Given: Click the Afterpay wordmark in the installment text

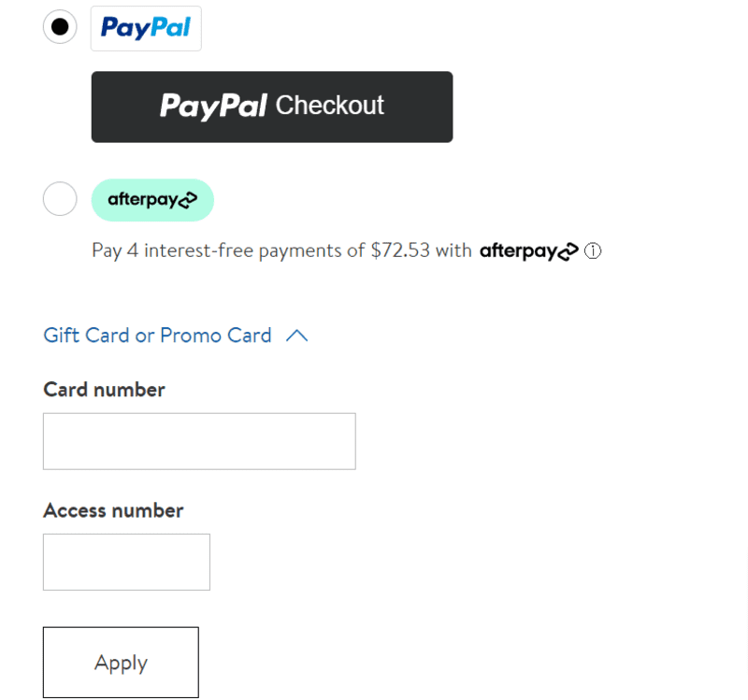Looking at the screenshot, I should coord(528,250).
